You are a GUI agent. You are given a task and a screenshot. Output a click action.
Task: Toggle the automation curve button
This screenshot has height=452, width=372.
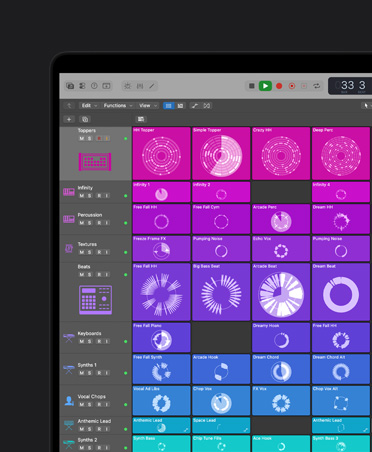tap(195, 106)
